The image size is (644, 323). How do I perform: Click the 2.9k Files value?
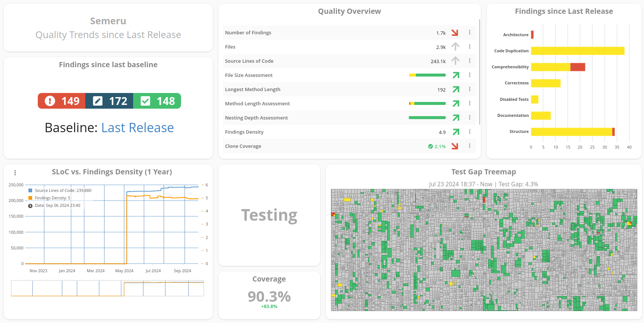click(441, 47)
